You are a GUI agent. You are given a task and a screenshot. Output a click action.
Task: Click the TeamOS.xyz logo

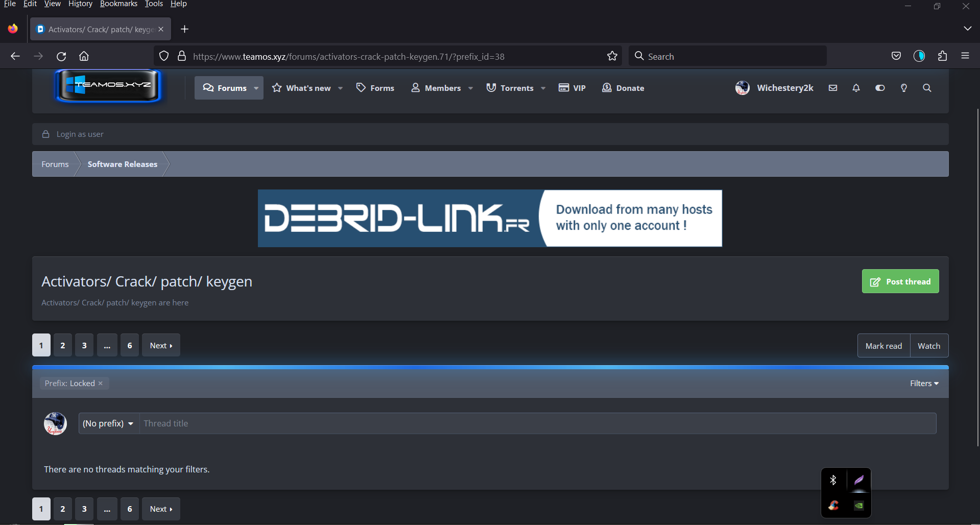tap(109, 86)
